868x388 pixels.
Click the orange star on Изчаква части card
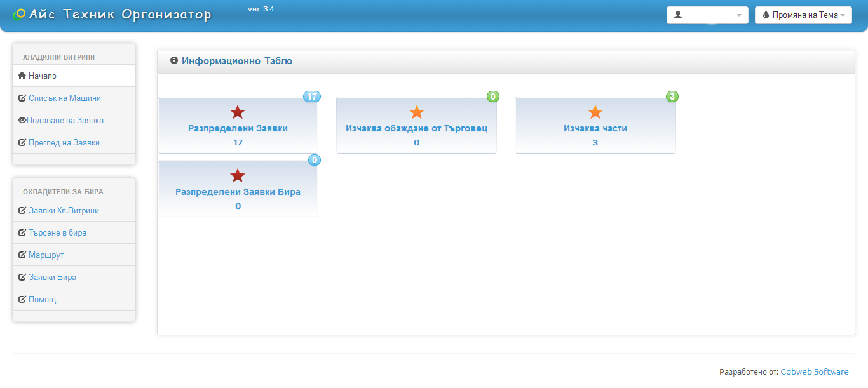[595, 112]
